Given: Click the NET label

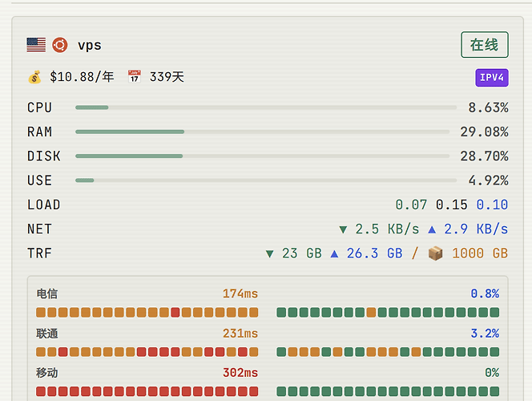Looking at the screenshot, I should (39, 229).
